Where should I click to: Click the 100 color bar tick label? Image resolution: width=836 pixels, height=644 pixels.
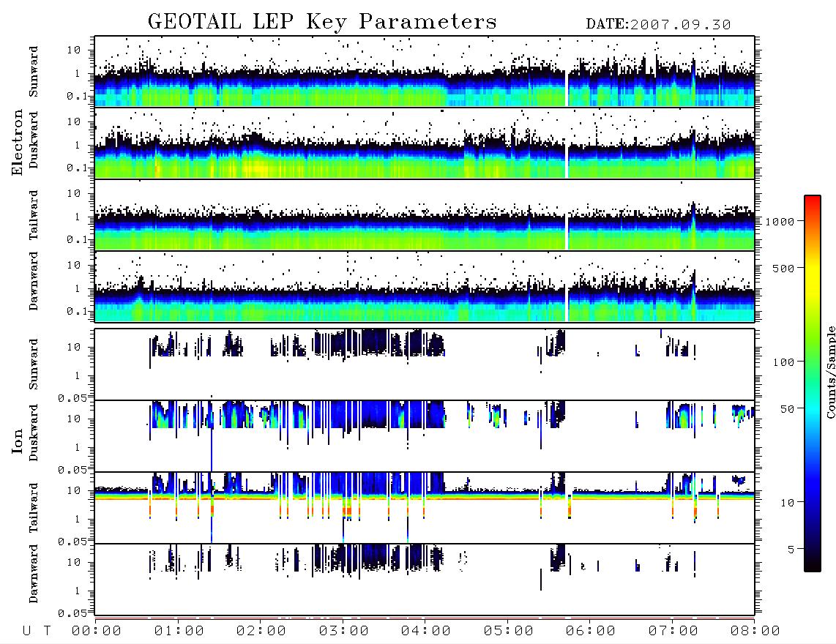[783, 362]
